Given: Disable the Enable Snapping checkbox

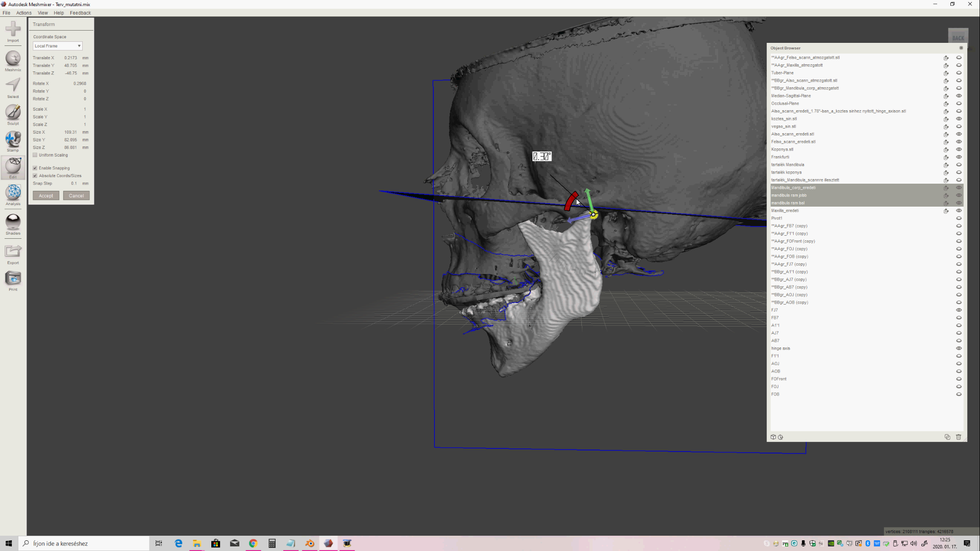Looking at the screenshot, I should coord(35,168).
